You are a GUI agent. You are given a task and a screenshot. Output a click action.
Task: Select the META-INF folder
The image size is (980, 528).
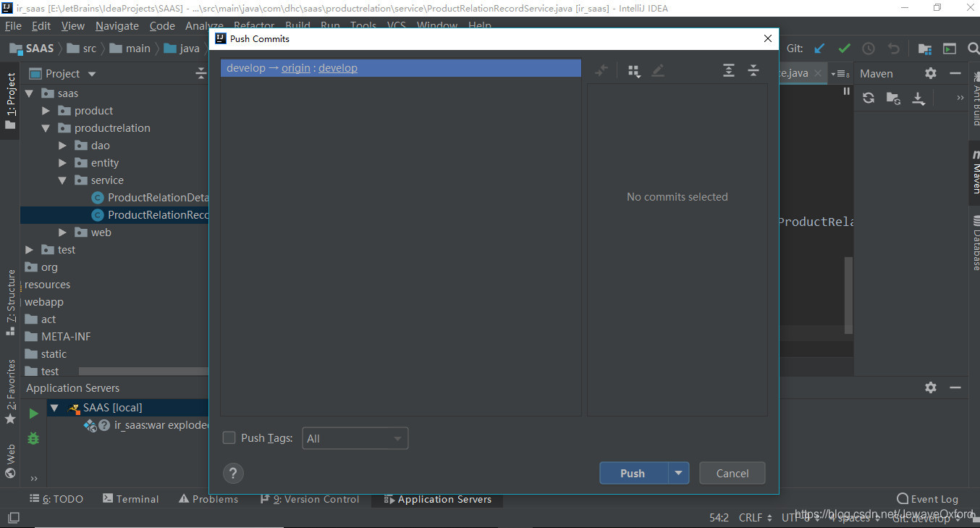pos(58,337)
